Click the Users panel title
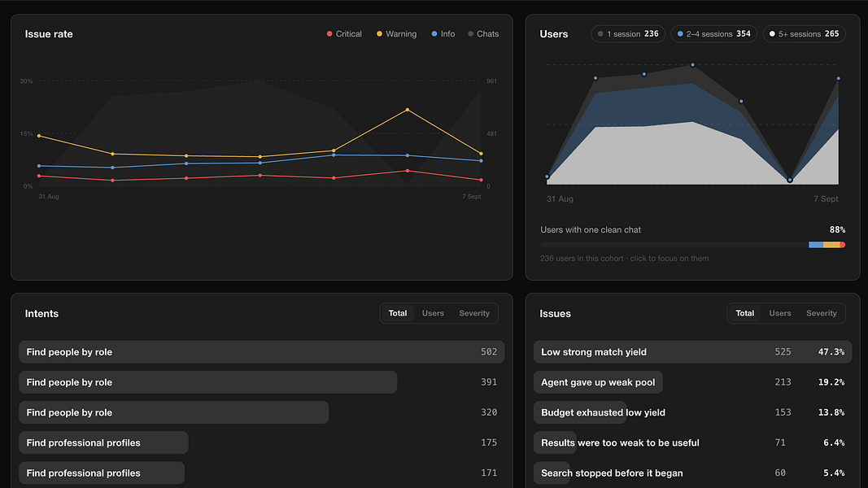Image resolution: width=868 pixels, height=488 pixels. click(x=553, y=33)
